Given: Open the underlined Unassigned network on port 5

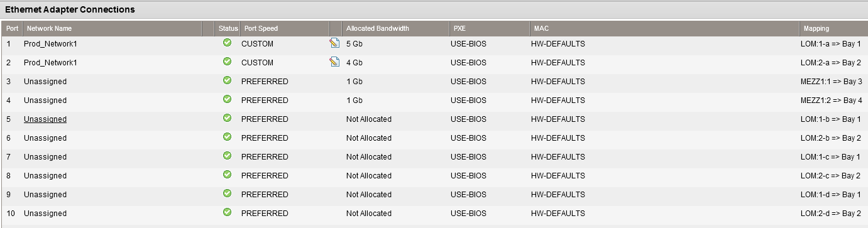Looking at the screenshot, I should pyautogui.click(x=45, y=119).
